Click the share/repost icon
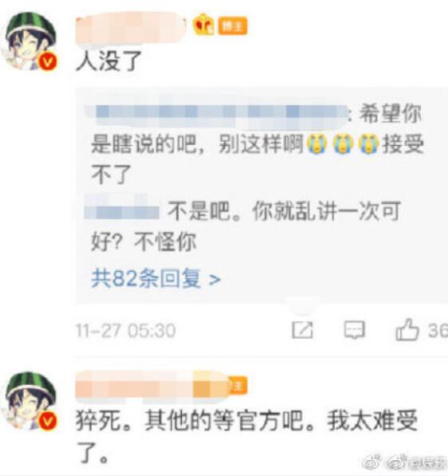 [302, 330]
